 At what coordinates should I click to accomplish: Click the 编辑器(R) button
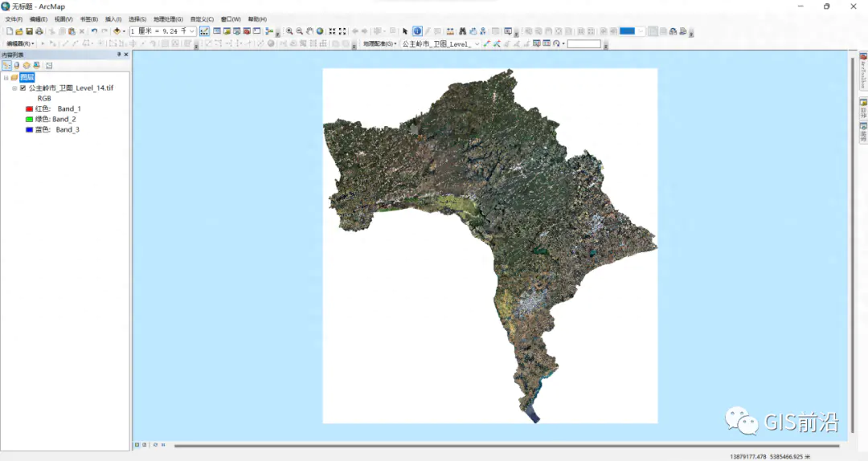pyautogui.click(x=20, y=43)
